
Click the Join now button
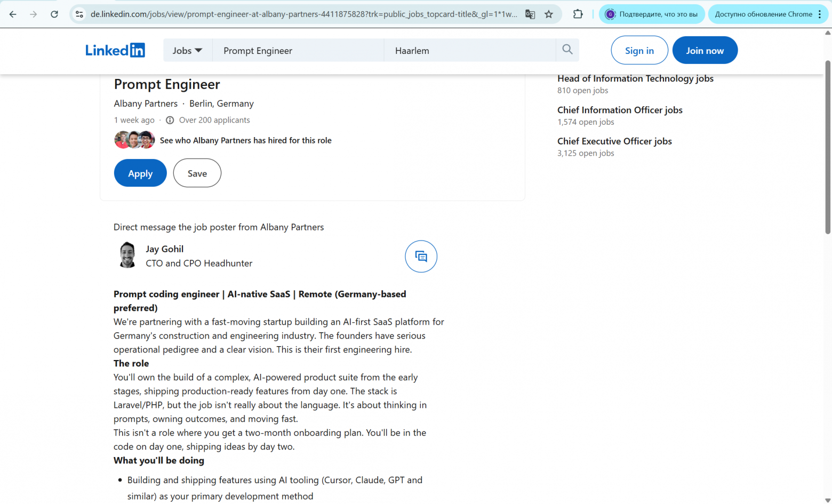coord(705,50)
